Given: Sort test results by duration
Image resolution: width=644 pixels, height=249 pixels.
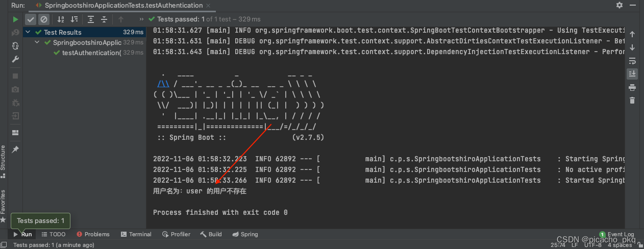Looking at the screenshot, I should tap(75, 19).
